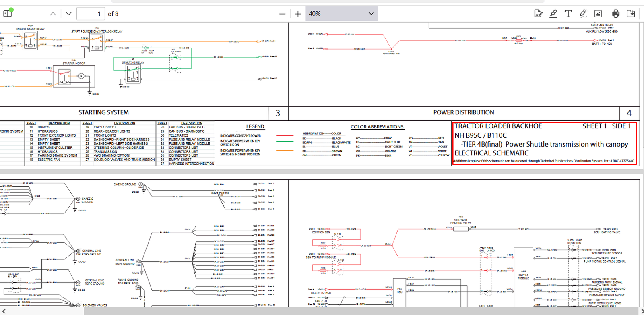The image size is (644, 315).
Task: Zoom out with the minus button
Action: [282, 14]
